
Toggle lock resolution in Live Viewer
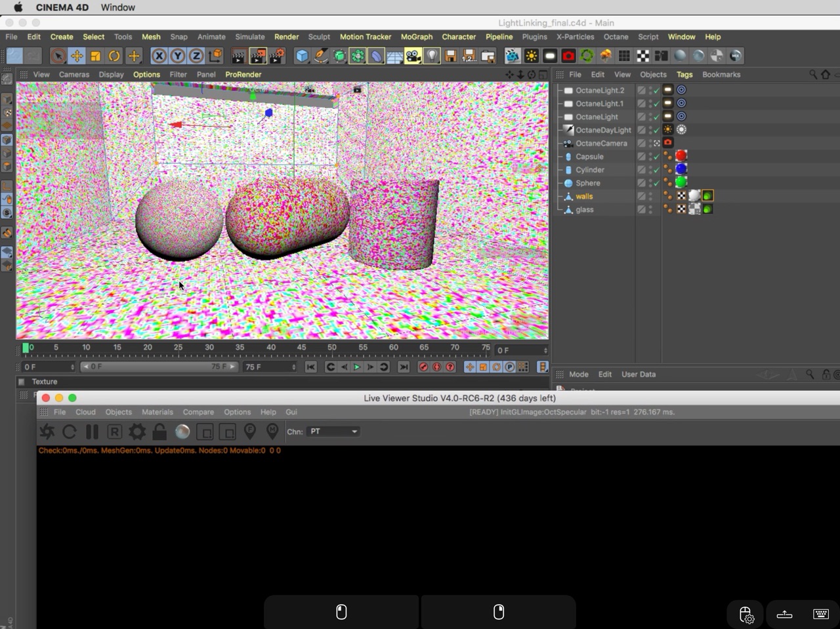159,432
